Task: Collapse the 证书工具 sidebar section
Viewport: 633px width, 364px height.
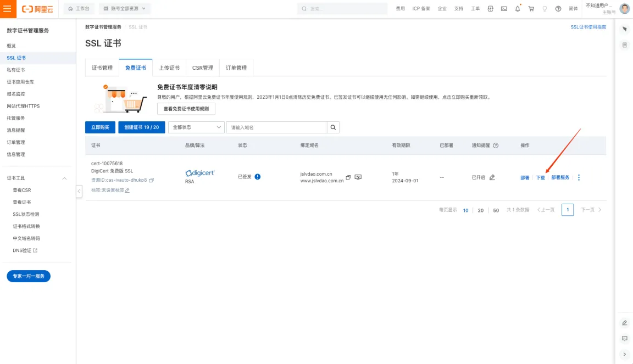Action: [64, 178]
